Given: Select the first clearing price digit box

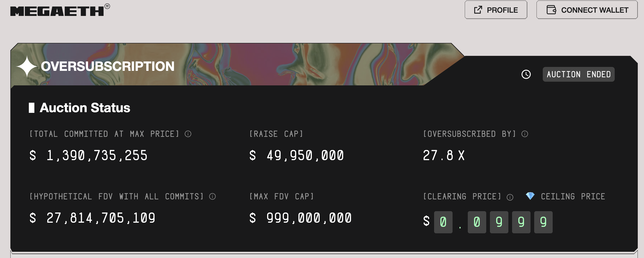Looking at the screenshot, I should (x=443, y=222).
